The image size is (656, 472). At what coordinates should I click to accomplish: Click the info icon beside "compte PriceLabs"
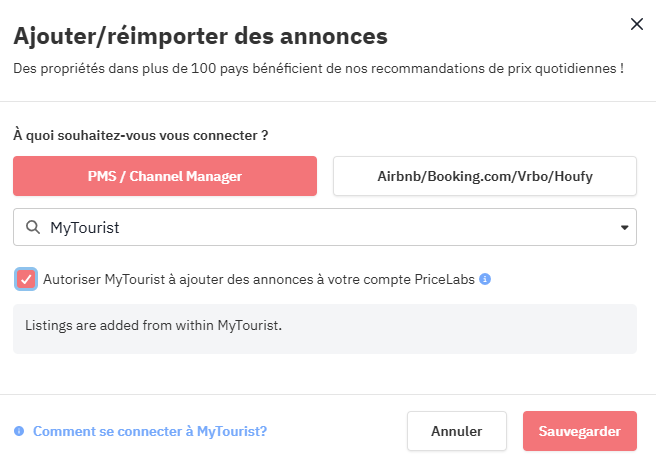point(485,280)
